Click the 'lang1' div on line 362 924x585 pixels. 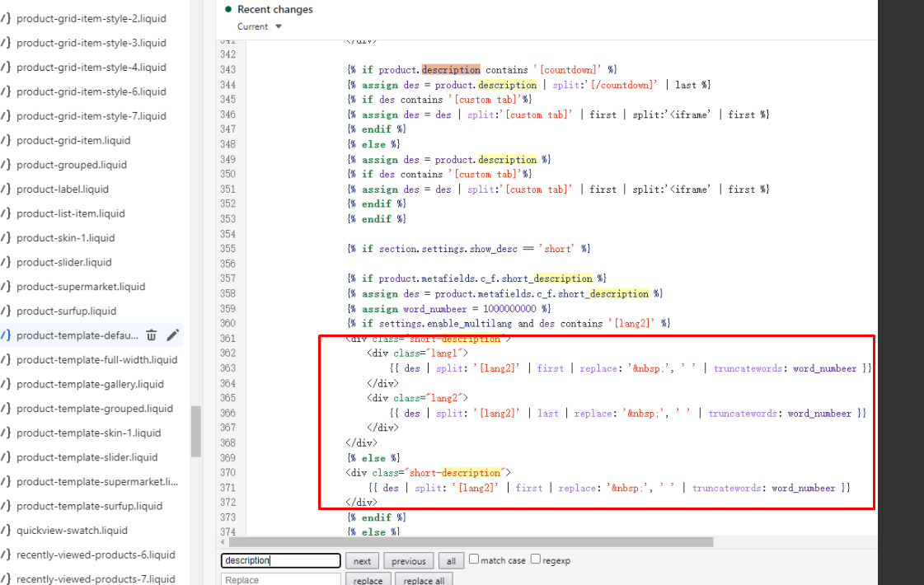click(417, 353)
